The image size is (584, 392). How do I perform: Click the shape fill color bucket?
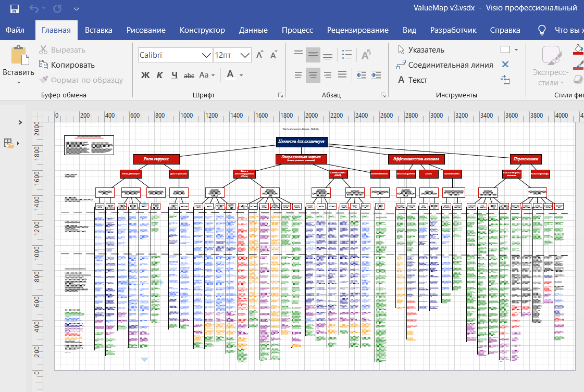[577, 50]
